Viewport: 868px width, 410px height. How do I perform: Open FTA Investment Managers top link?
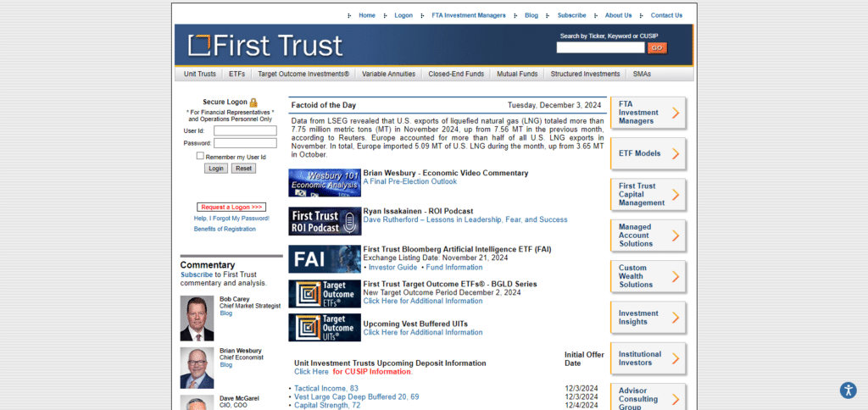469,15
